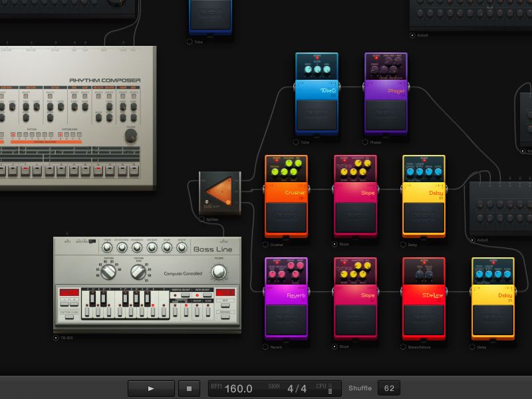The height and width of the screenshot is (399, 532).
Task: Toggle the power circle labeled Crusher
Action: tap(267, 245)
